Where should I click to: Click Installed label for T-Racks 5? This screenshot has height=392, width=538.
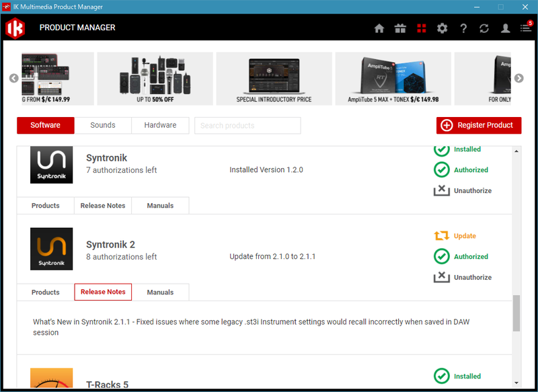click(x=467, y=377)
